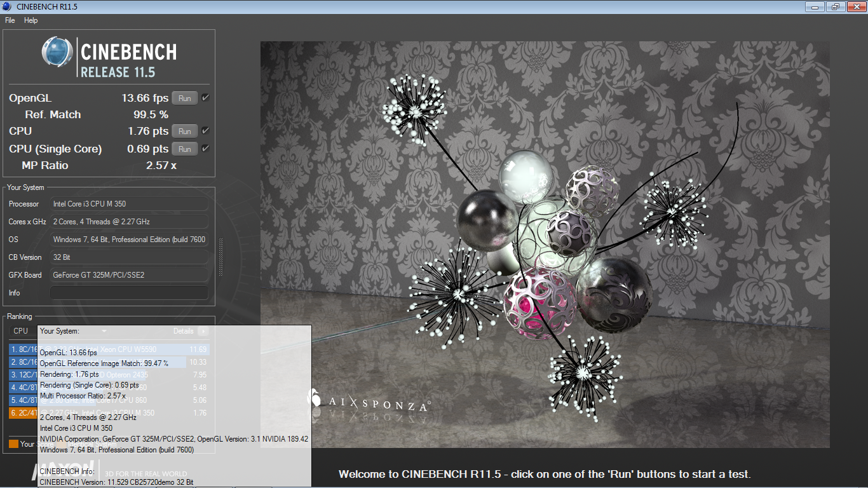Click the Ref. Match 99.5 % value

point(151,114)
